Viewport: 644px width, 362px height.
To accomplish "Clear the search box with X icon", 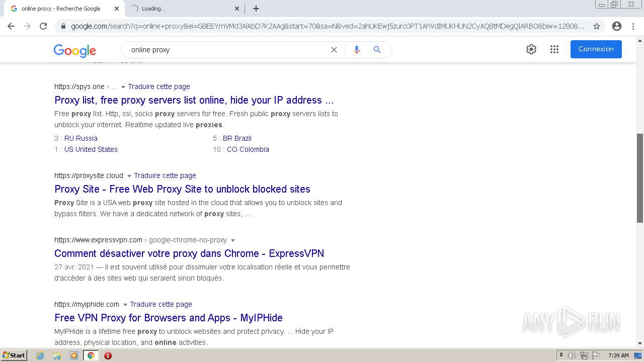I will (x=334, y=50).
